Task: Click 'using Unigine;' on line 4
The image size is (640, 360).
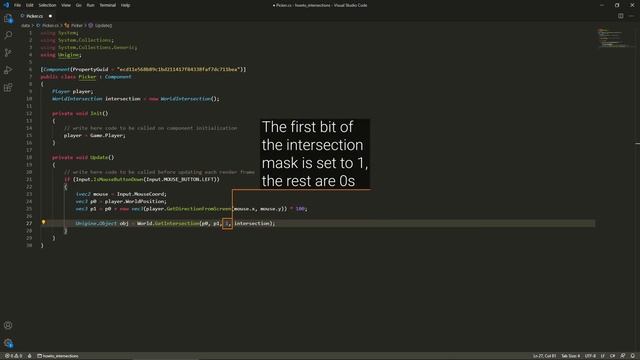Action: click(x=61, y=55)
